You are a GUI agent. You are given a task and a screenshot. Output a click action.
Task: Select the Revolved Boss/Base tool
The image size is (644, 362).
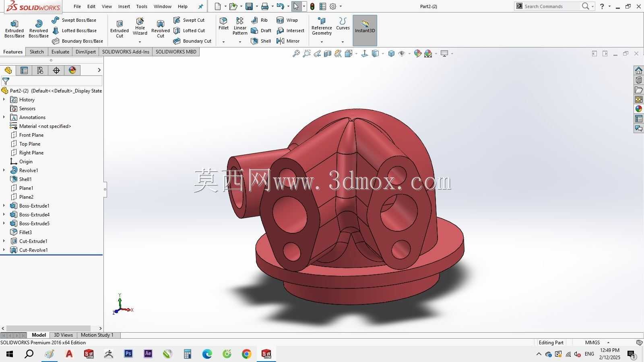39,29
